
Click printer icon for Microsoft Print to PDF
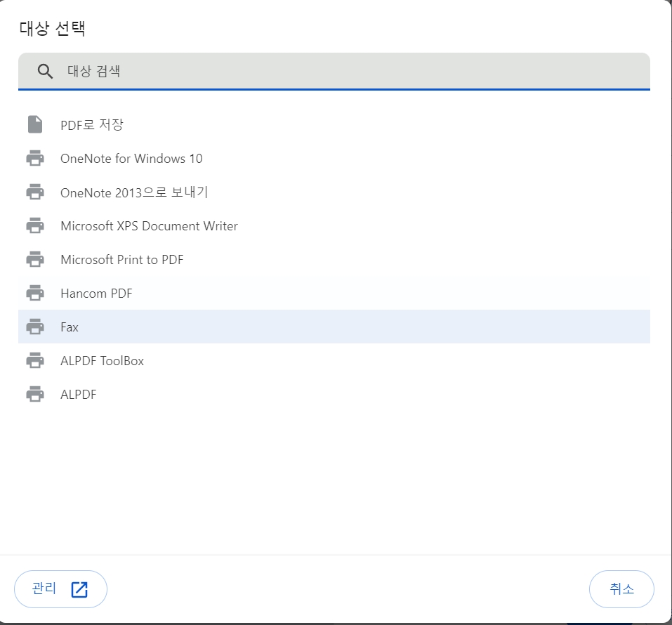pyautogui.click(x=35, y=259)
